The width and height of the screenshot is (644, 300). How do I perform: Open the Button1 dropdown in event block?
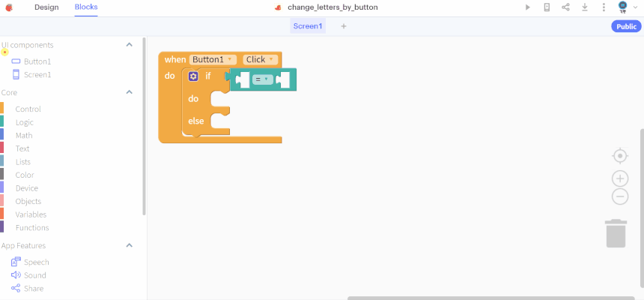pyautogui.click(x=213, y=60)
